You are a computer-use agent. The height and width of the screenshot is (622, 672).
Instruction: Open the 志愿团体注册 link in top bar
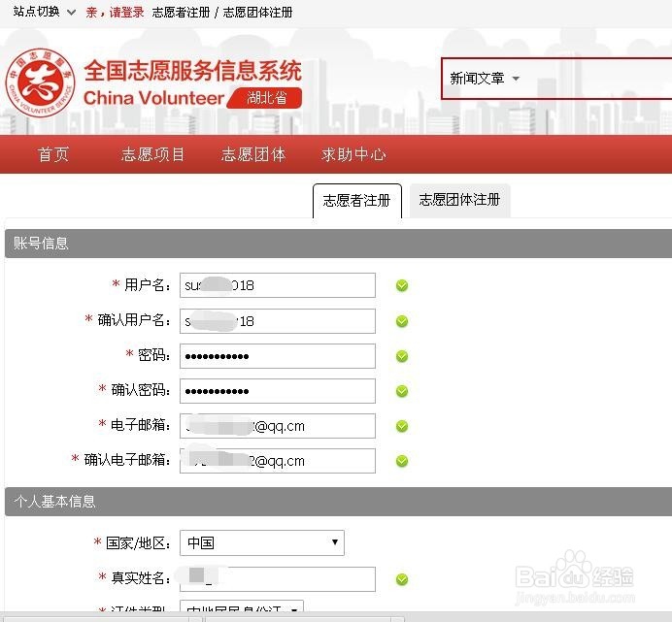coord(257,13)
